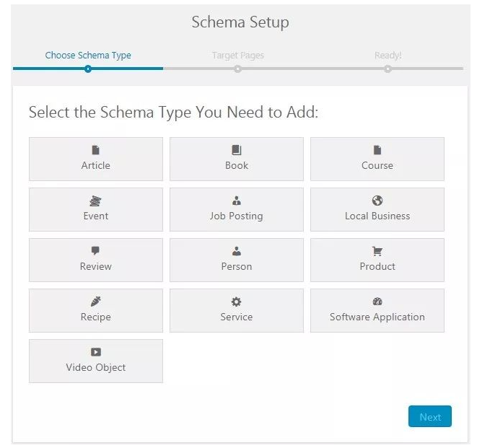Image resolution: width=477 pixels, height=448 pixels.
Task: Click the Ready! progress bar end marker
Action: pos(388,69)
